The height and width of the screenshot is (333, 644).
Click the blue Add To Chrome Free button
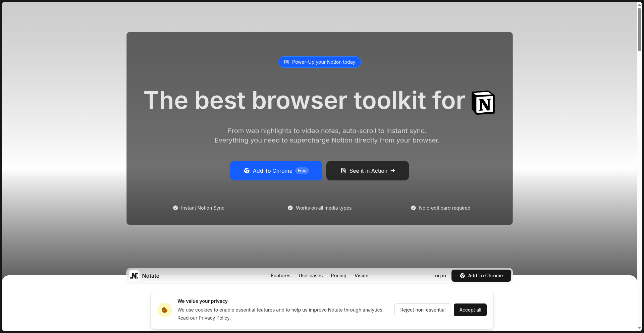pyautogui.click(x=276, y=171)
